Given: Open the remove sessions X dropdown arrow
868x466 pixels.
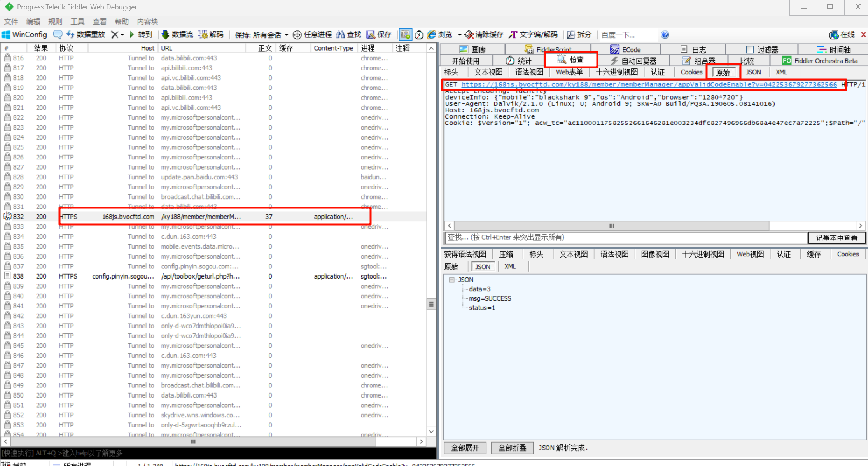Looking at the screenshot, I should click(x=122, y=35).
